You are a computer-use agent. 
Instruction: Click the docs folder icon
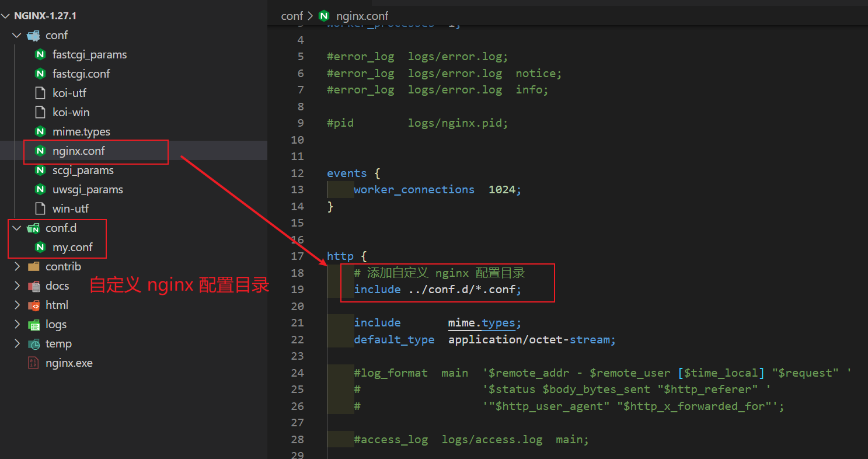33,286
